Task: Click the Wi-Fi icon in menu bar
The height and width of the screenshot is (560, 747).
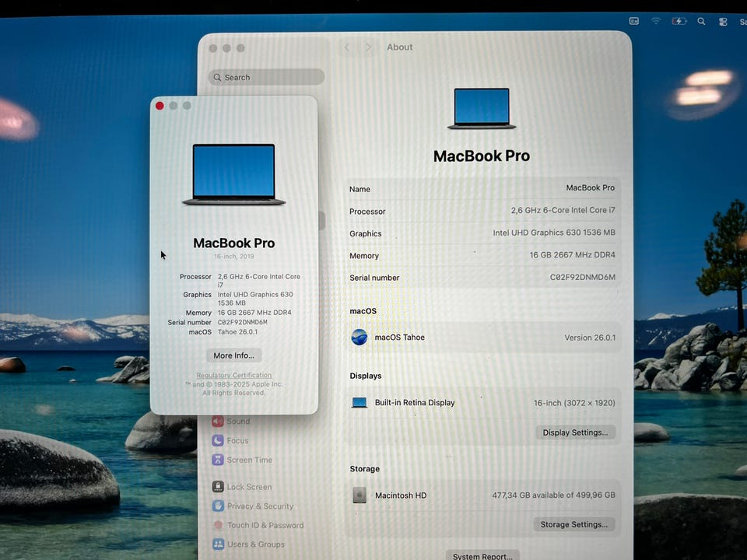Action: coord(656,21)
